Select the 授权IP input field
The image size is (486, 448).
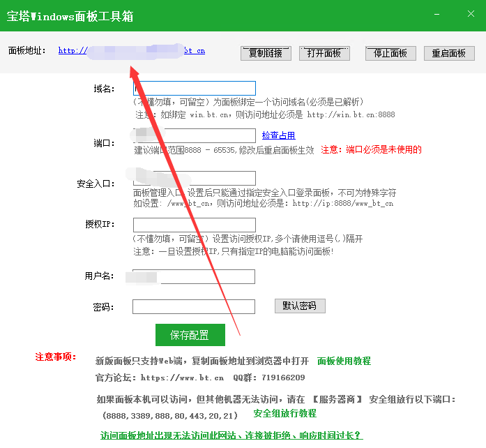[195, 225]
